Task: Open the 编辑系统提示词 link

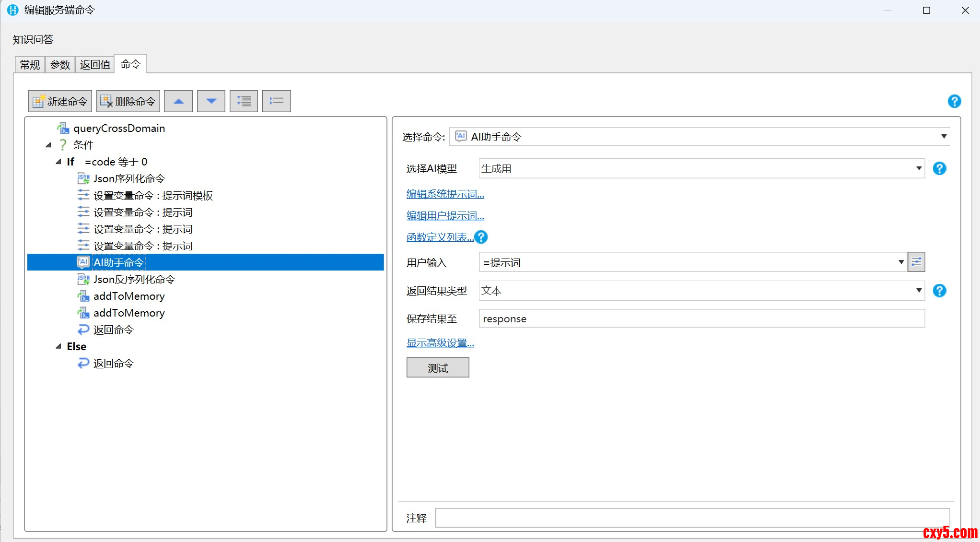Action: pyautogui.click(x=445, y=194)
